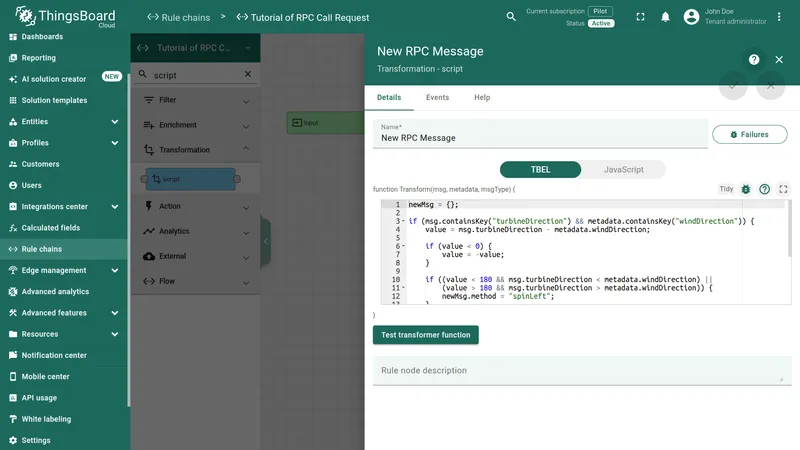
Task: Click the Failures button
Action: (749, 135)
